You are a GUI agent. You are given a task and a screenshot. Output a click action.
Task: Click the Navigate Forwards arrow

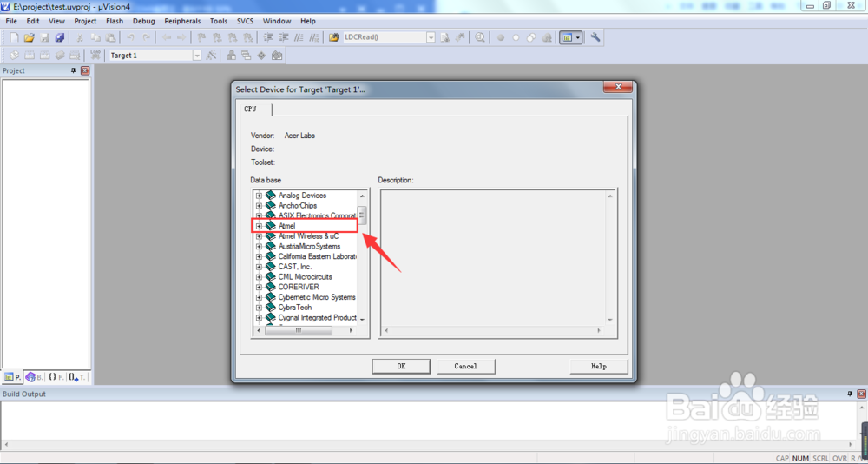click(x=181, y=37)
